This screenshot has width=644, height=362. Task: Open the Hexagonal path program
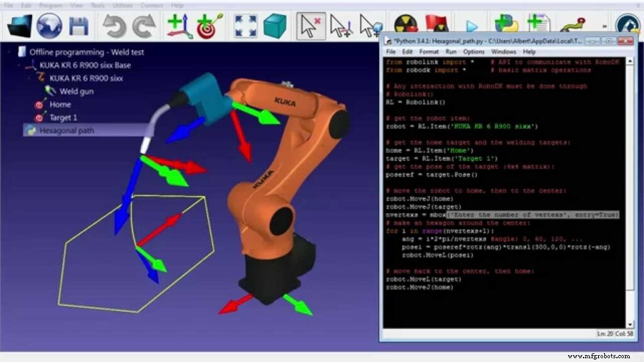(66, 130)
